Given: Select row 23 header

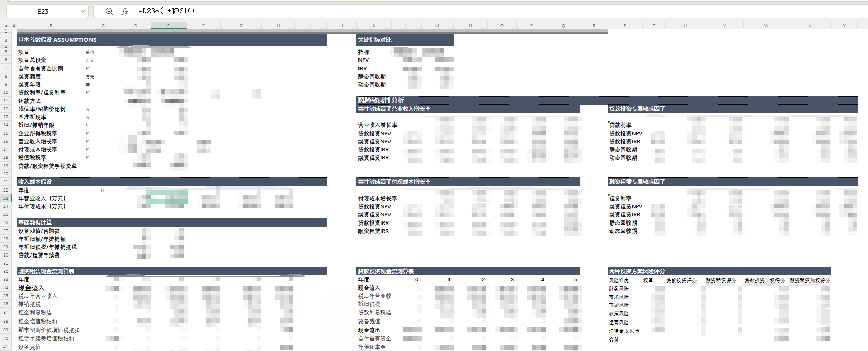Looking at the screenshot, I should [6, 198].
